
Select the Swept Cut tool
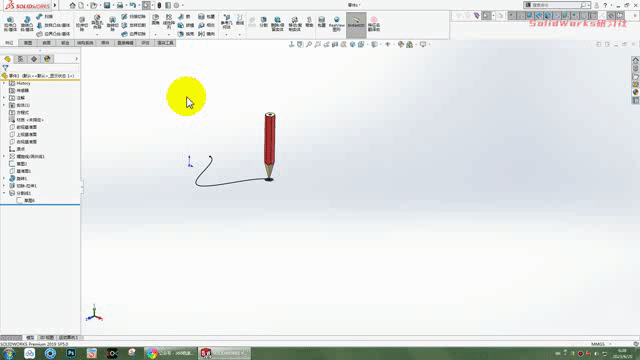click(x=133, y=16)
